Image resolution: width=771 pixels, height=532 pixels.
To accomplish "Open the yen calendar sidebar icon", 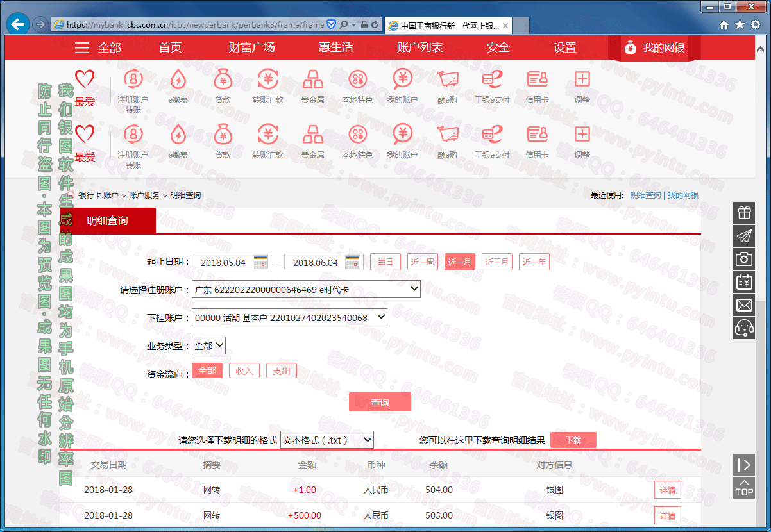I will pyautogui.click(x=744, y=282).
